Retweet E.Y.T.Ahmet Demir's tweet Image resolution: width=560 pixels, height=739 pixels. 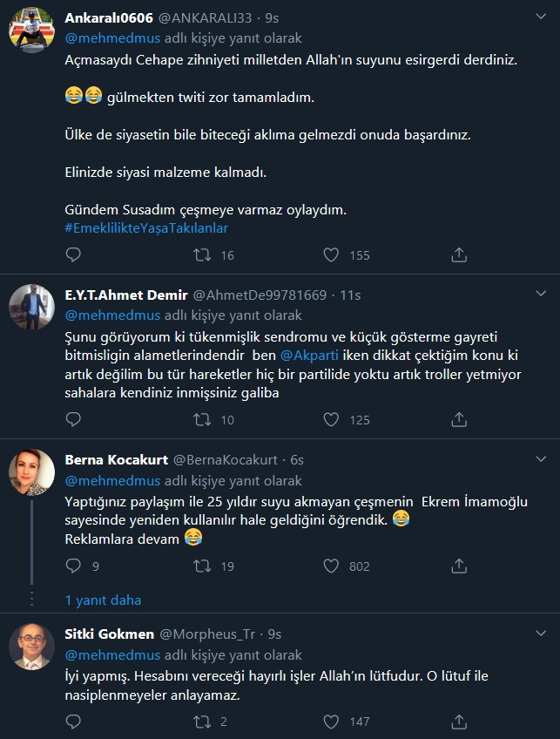[202, 419]
